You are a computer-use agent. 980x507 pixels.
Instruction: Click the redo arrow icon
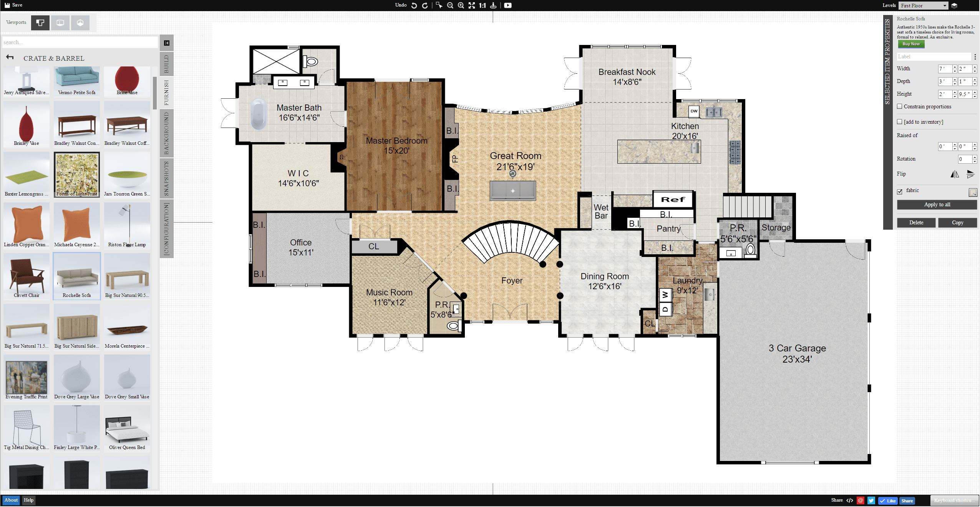tap(425, 5)
